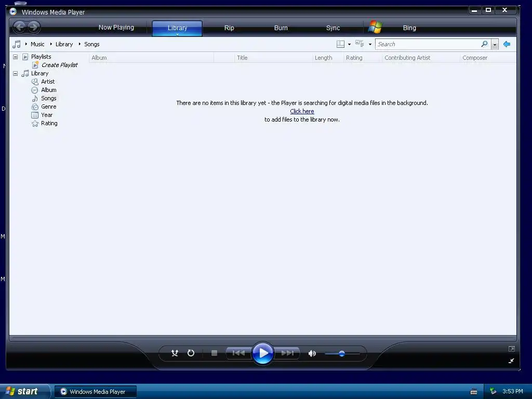Click the network icon in system tray
The height and width of the screenshot is (399, 532).
(x=493, y=391)
